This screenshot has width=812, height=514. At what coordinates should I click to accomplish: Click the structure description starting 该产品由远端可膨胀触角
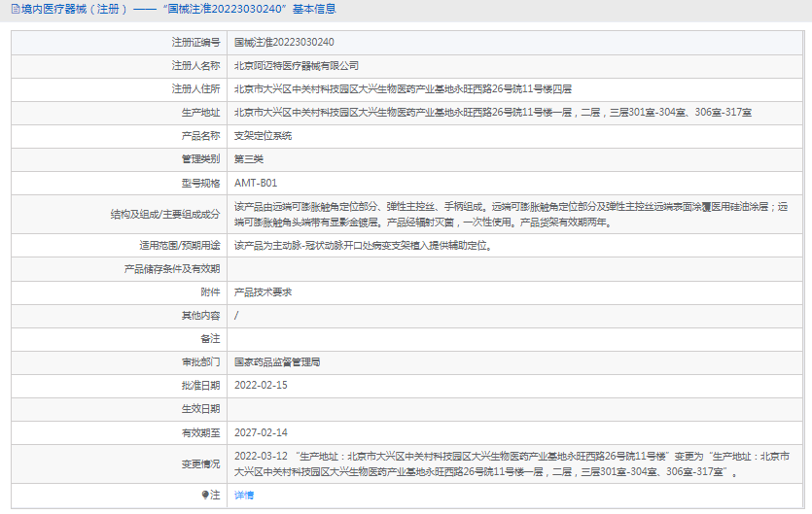coord(511,215)
